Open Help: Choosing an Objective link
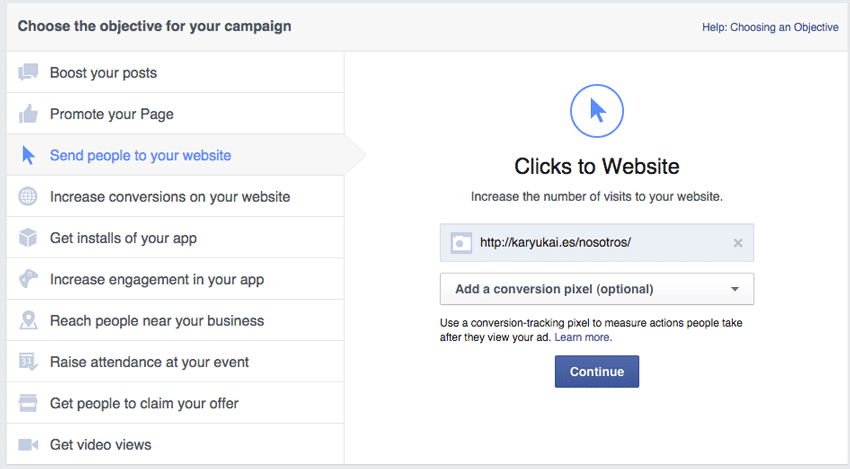The width and height of the screenshot is (850, 469). coord(770,27)
